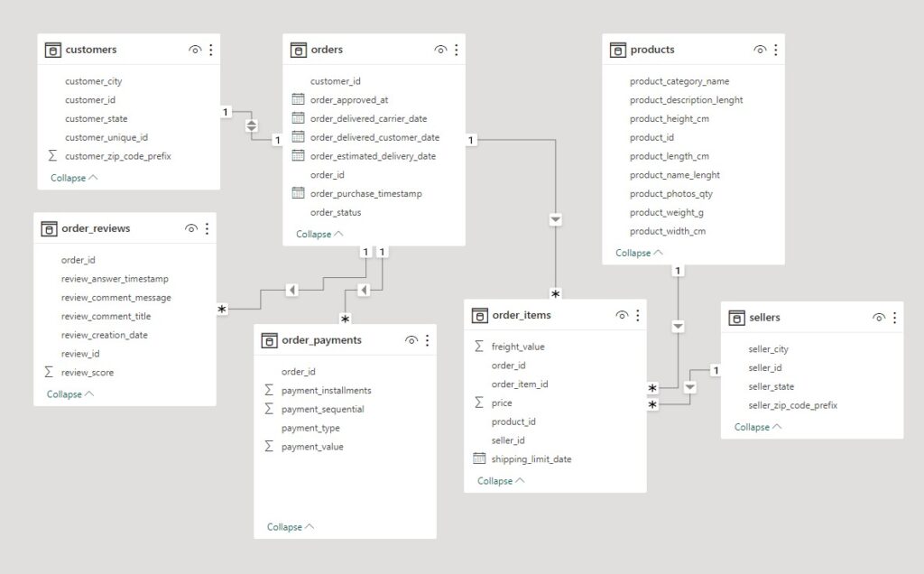Screen dimensions: 924x574
Task: Click Collapse on the order_payments table
Action: pos(286,526)
